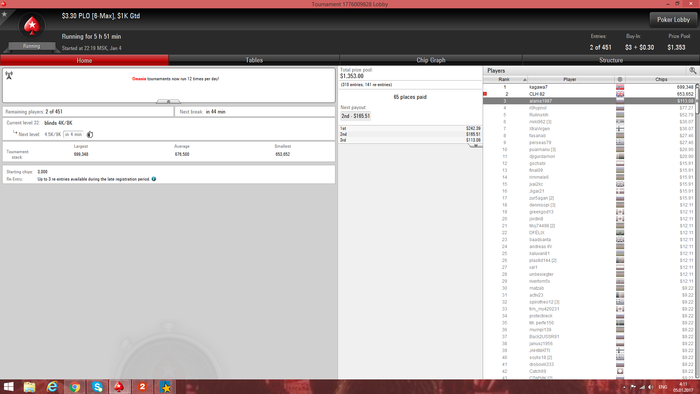Select highlighted row alania1987
700x394 pixels.
point(589,101)
